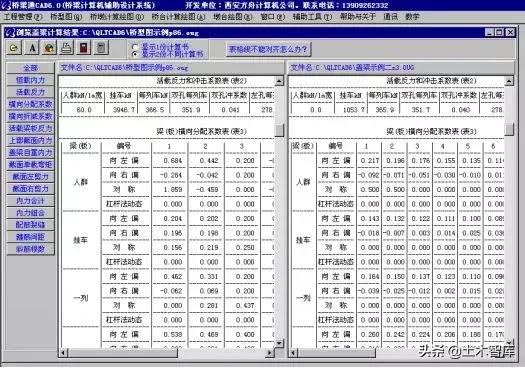Viewport: 525px width, 368px height.
Task: Open the 通讯 menu
Action: [390, 17]
